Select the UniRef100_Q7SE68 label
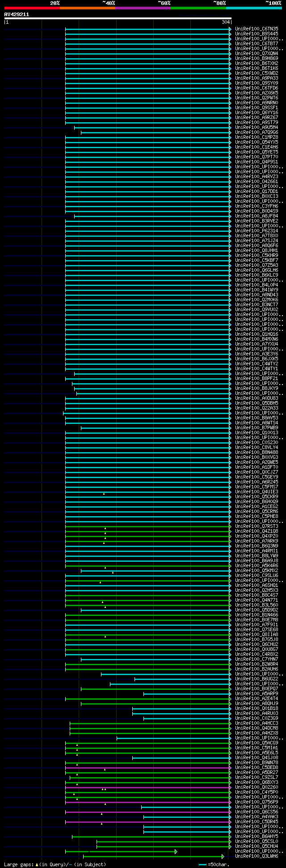 [257, 629]
